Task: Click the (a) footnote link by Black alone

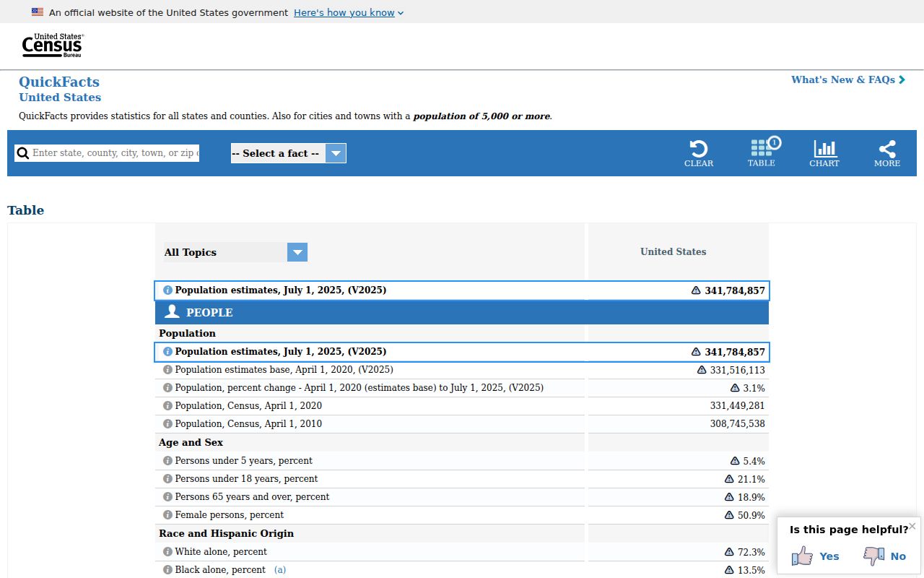Action: coord(280,569)
